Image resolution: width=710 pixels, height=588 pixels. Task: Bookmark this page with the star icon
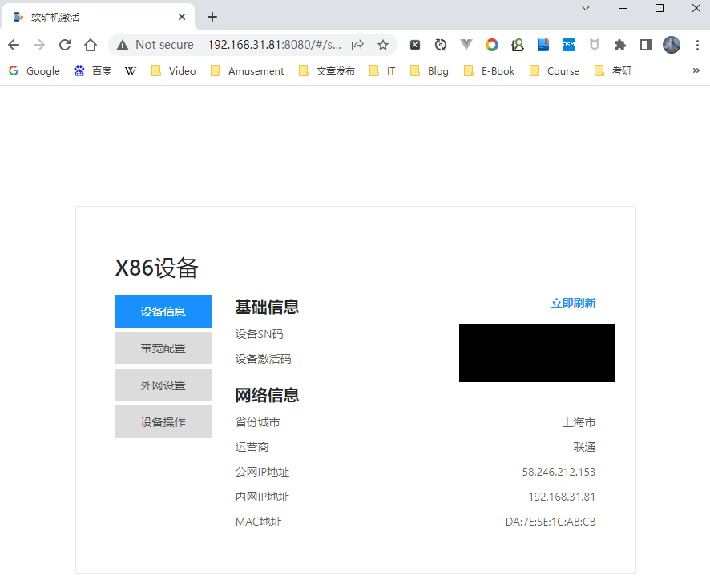[383, 45]
